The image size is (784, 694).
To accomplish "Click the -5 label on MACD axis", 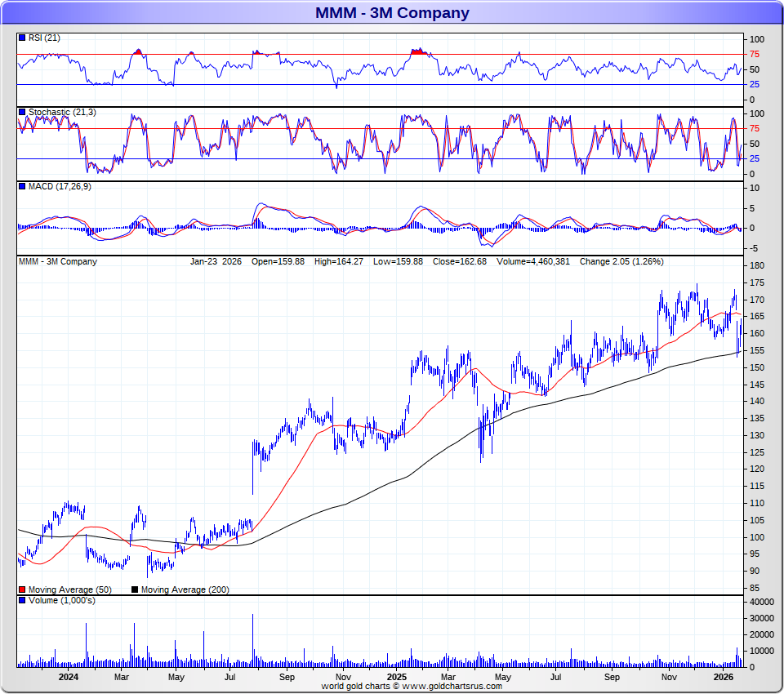I will point(754,248).
